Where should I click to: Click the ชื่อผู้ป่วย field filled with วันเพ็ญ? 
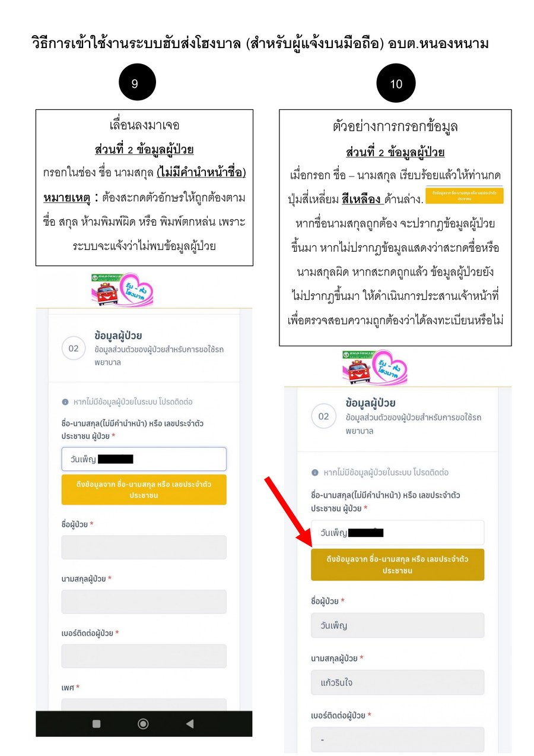(x=398, y=625)
